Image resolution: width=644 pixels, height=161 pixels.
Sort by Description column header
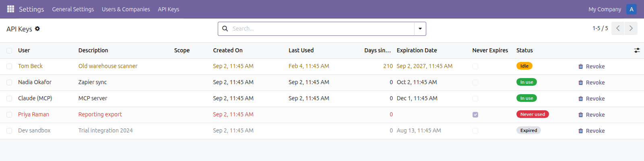(x=93, y=50)
